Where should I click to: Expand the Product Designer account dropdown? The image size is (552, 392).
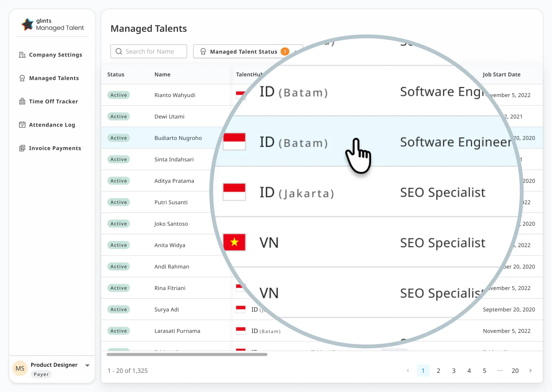click(87, 365)
